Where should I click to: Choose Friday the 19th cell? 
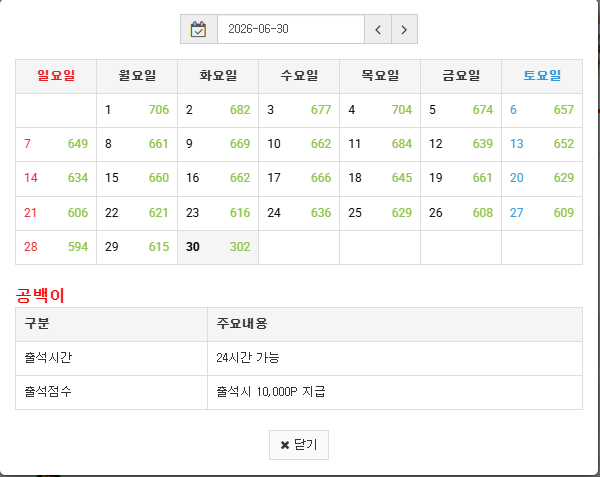(461, 179)
